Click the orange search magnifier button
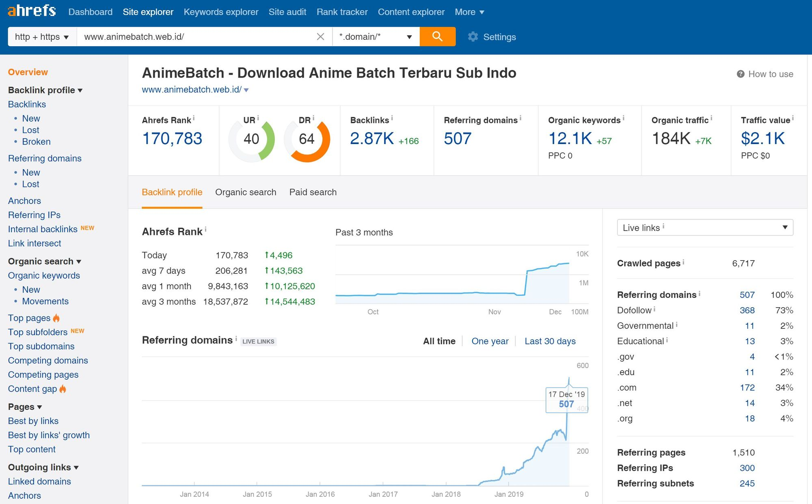Screen dimensions: 812x504 (437, 37)
